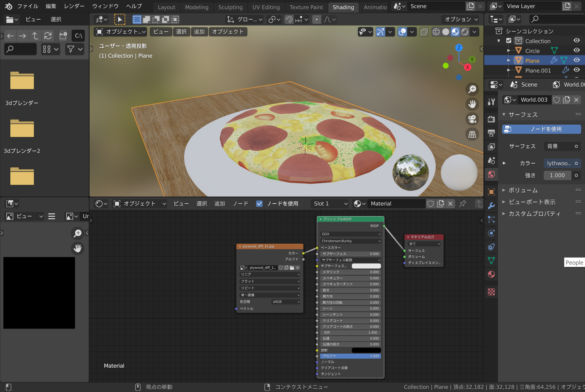
Task: Switch to the UV Editing workspace tab
Action: (x=266, y=7)
